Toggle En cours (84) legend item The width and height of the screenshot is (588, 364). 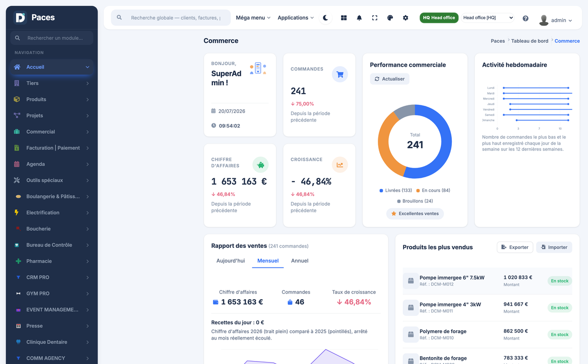point(433,190)
